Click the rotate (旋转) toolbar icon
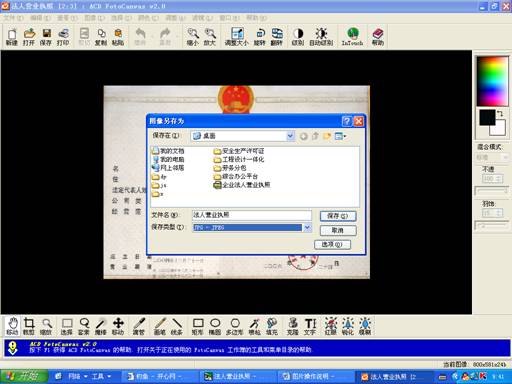This screenshot has width=512, height=384. [x=260, y=37]
